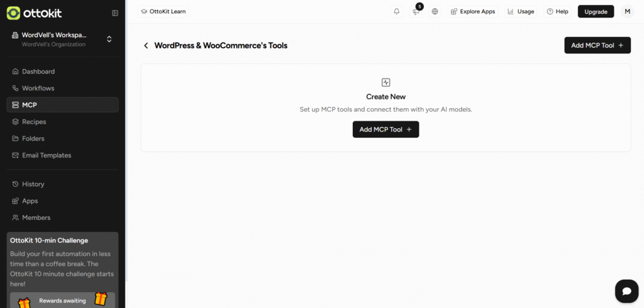Click the History clock icon
The image size is (644, 308).
click(x=15, y=184)
